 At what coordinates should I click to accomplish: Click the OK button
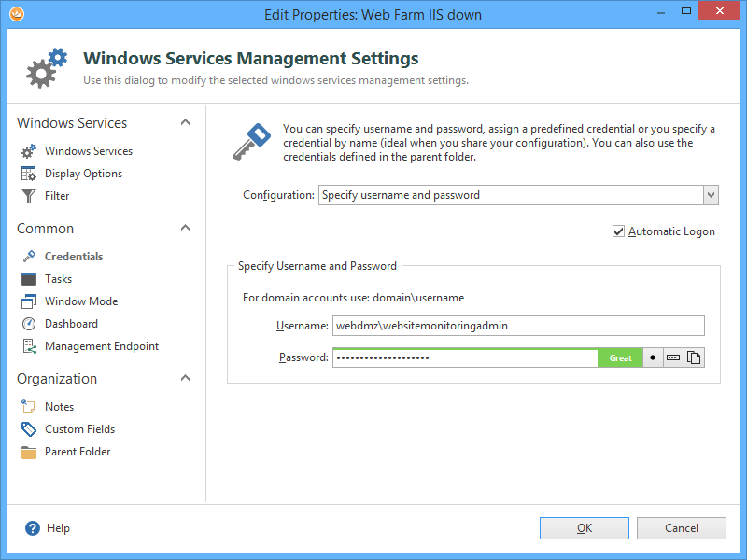point(584,528)
